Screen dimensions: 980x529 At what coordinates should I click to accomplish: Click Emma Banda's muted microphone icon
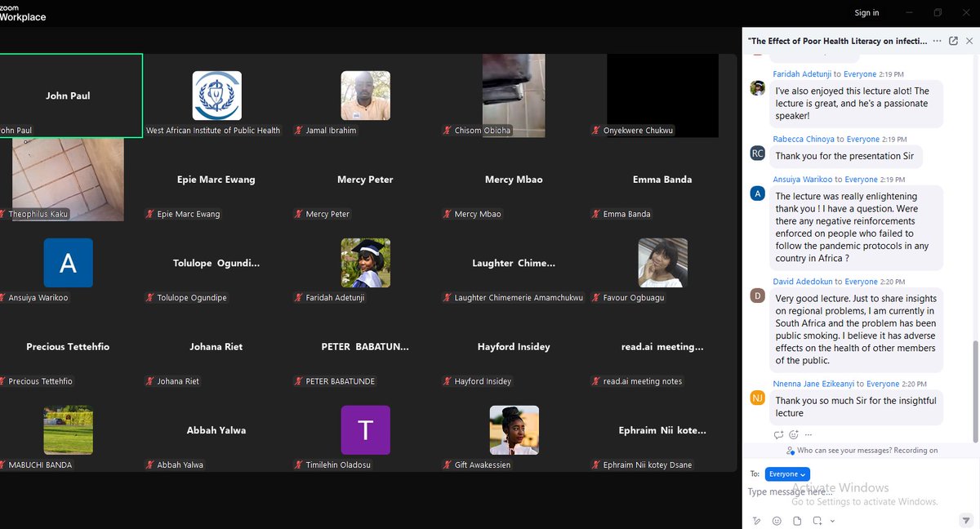597,214
